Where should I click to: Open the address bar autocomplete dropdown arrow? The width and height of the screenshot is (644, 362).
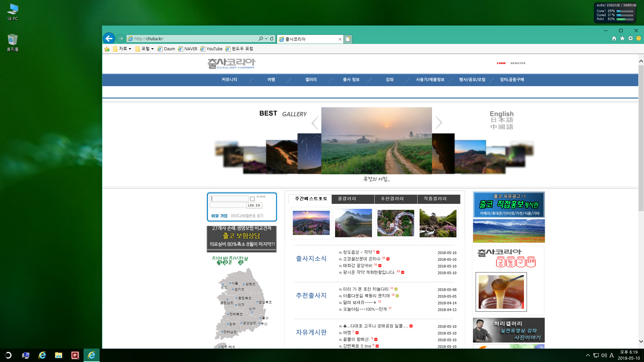(266, 39)
